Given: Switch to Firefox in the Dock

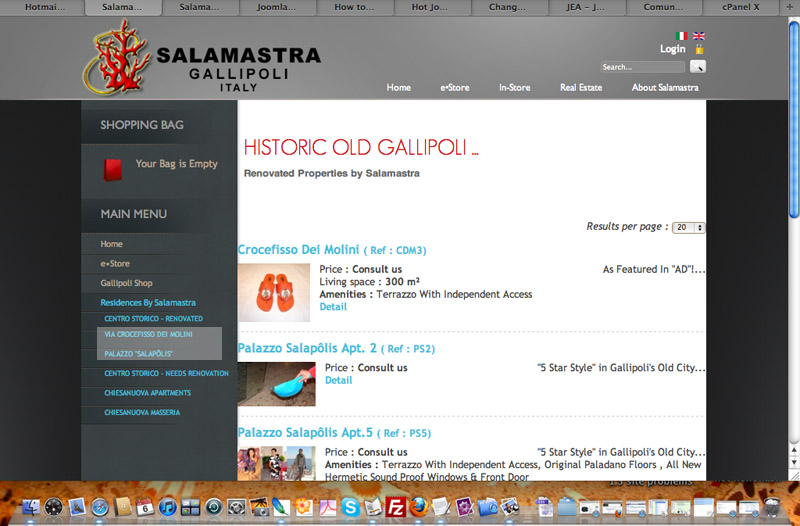Looking at the screenshot, I should pos(418,507).
